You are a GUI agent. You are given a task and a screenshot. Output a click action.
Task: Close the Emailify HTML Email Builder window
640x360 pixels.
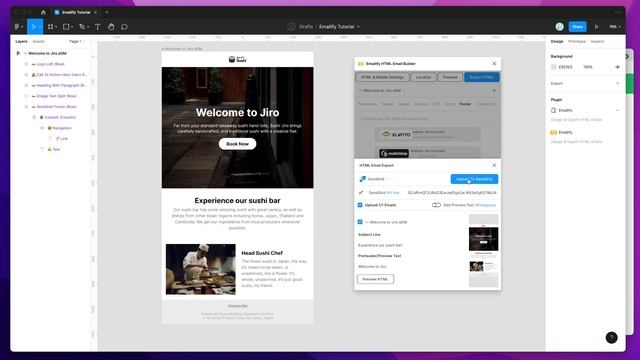point(494,64)
